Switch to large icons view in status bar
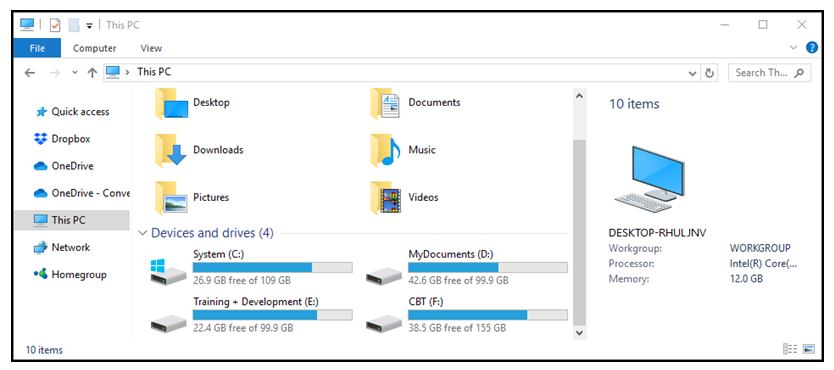Viewport: 834px width, 370px height. coord(808,349)
